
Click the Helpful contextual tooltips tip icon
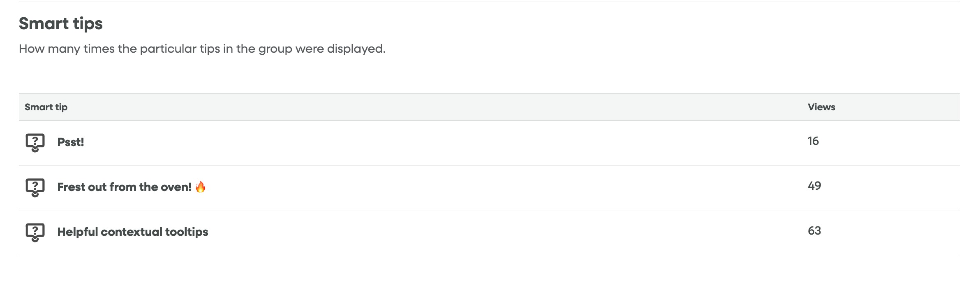point(35,233)
